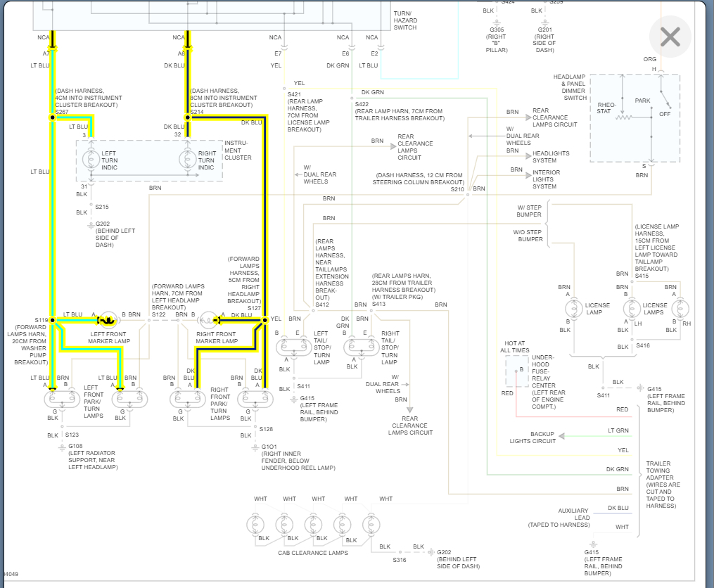Close the wiring diagram viewer

(x=670, y=37)
